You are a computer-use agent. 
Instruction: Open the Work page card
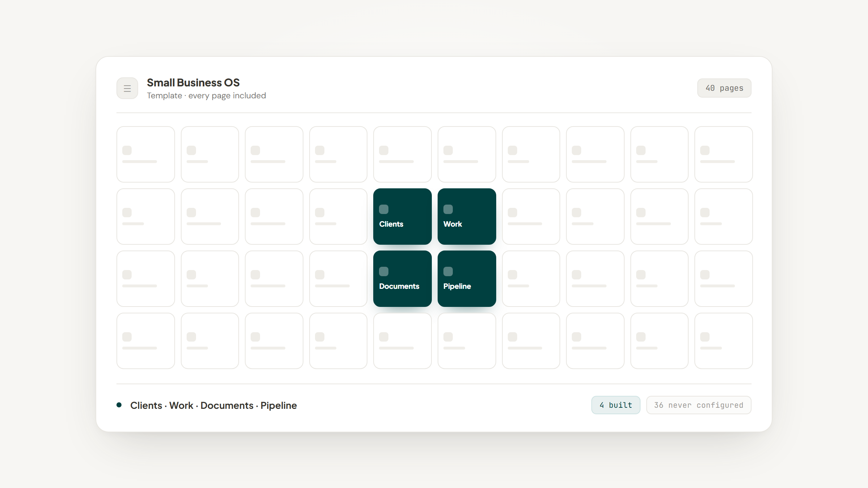point(467,217)
